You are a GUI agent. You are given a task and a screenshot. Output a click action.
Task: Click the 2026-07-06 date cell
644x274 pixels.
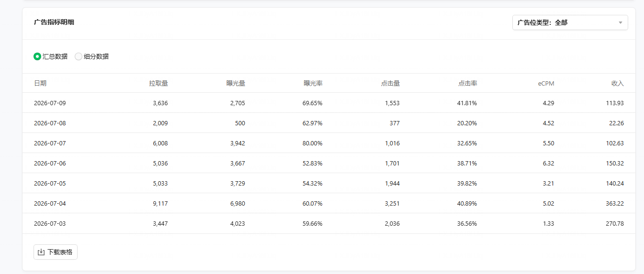[50, 163]
